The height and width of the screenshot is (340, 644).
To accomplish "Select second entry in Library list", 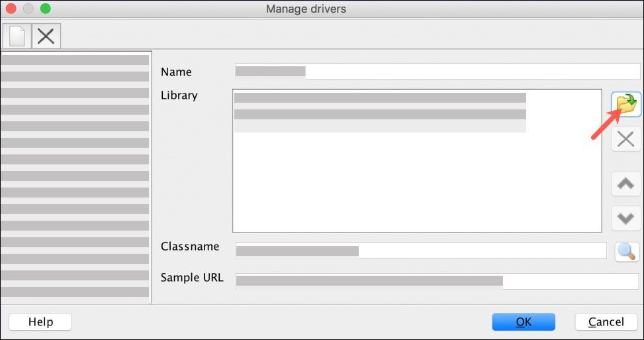I will pos(380,114).
